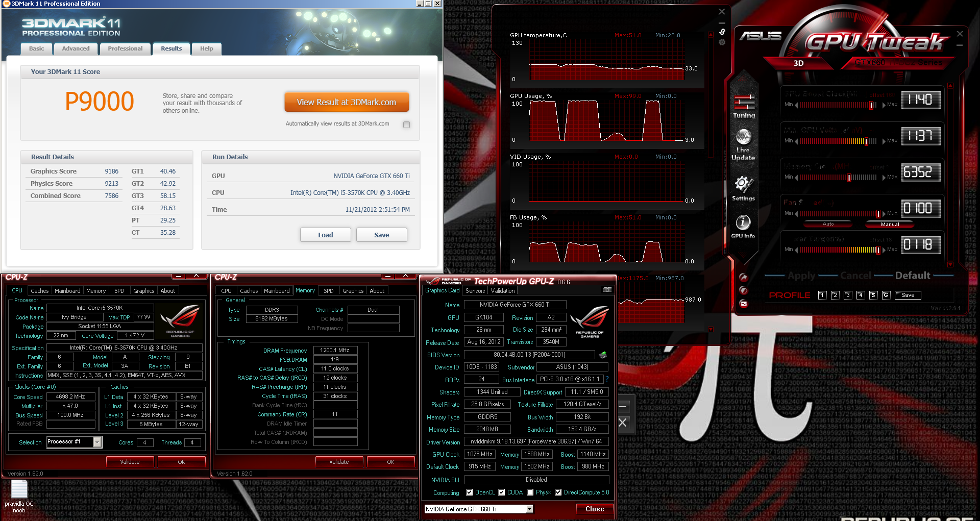
Task: Open the pravidla OC noob desktop file
Action: [x=19, y=496]
